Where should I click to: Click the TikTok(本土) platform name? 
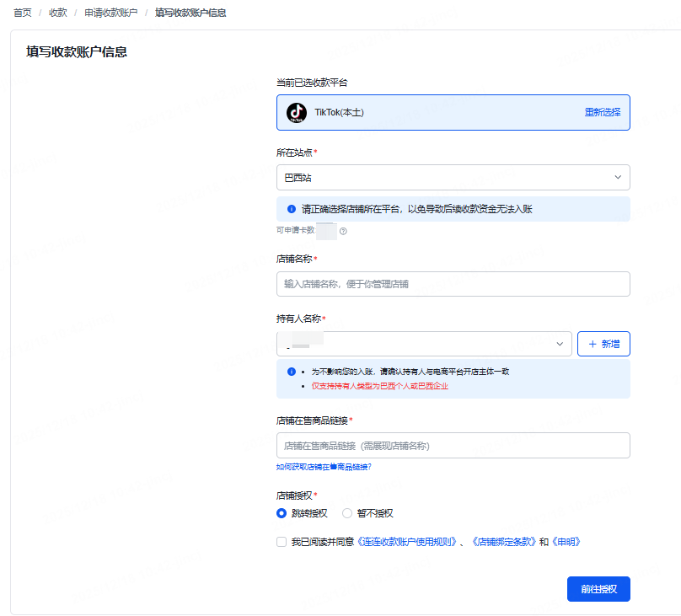pos(339,112)
